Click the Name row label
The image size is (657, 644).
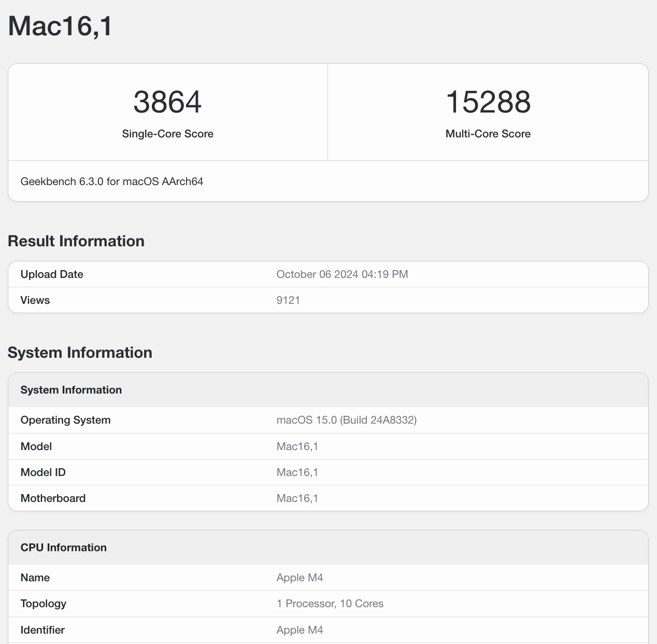pyautogui.click(x=35, y=578)
